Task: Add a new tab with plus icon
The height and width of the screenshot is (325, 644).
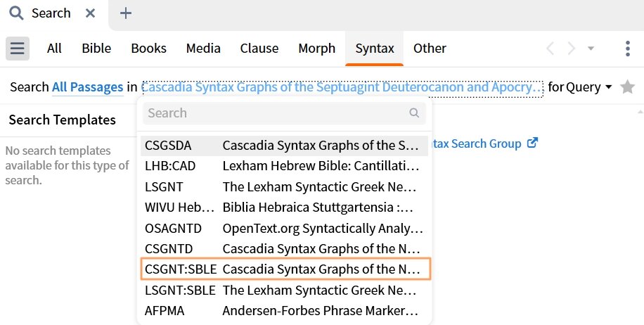Action: pyautogui.click(x=126, y=13)
